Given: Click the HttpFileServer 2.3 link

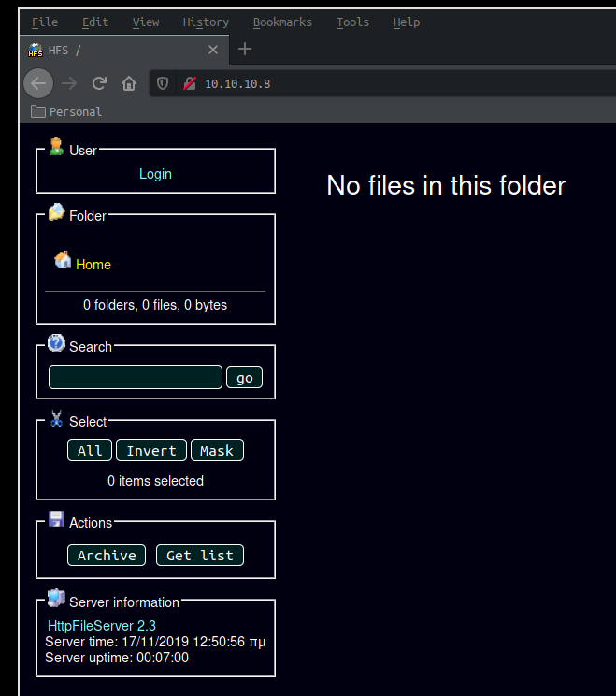Looking at the screenshot, I should (x=101, y=625).
